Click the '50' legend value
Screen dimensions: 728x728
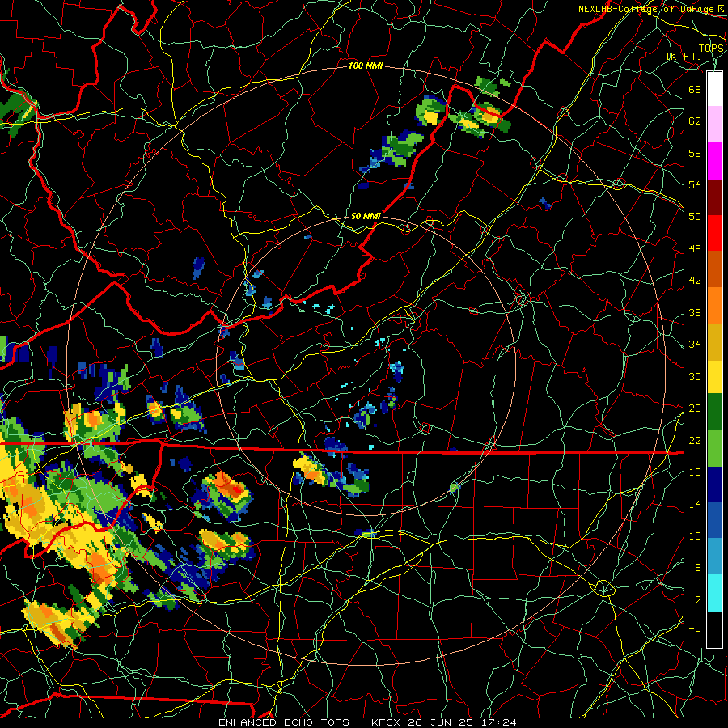click(695, 216)
